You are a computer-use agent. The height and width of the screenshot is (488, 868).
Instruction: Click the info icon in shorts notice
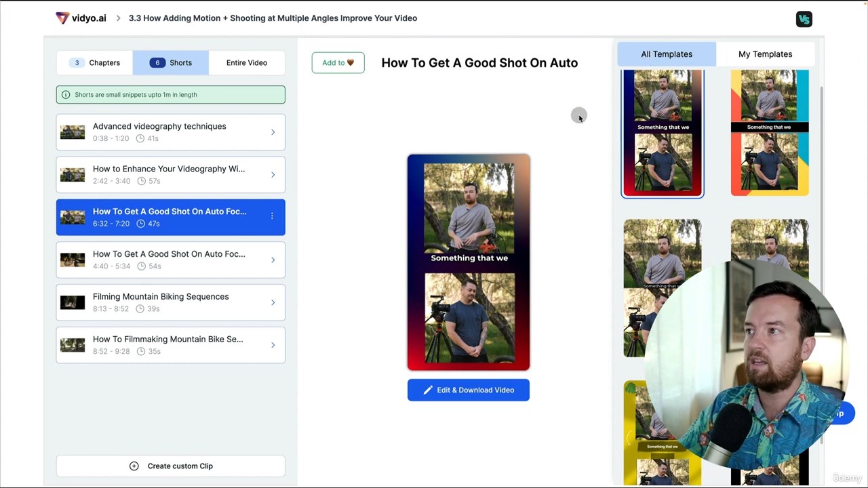66,95
